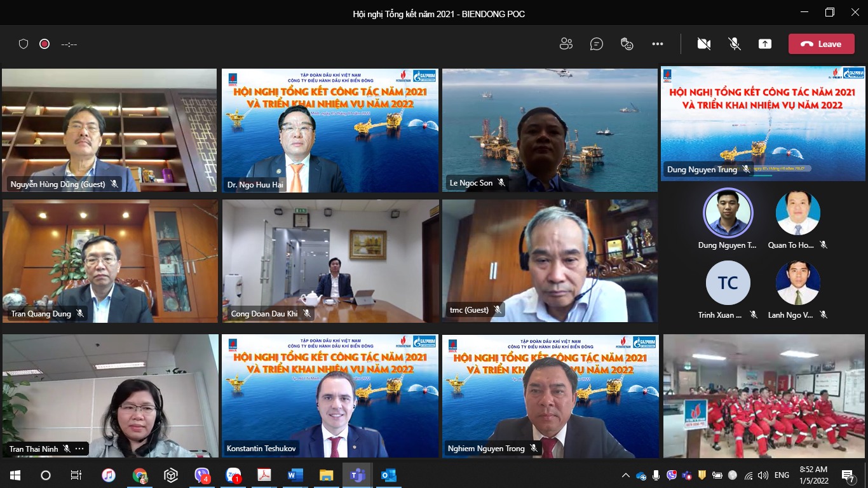Select tmc (Guest) video tile
This screenshot has width=868, height=488.
(550, 261)
